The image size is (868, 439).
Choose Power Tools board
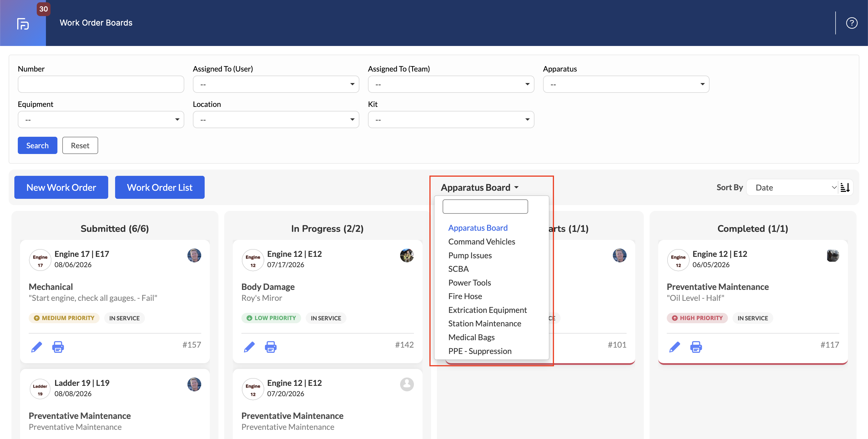pos(469,283)
